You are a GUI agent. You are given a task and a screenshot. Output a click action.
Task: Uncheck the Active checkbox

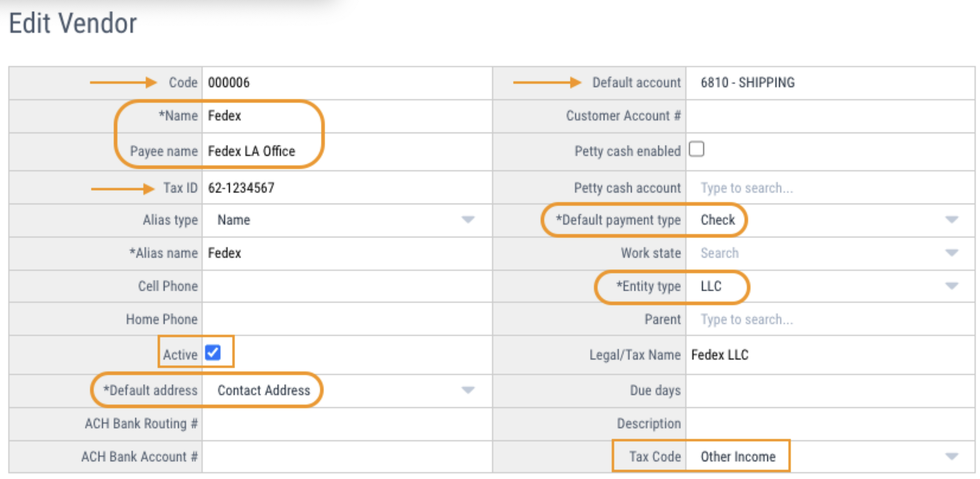(213, 352)
